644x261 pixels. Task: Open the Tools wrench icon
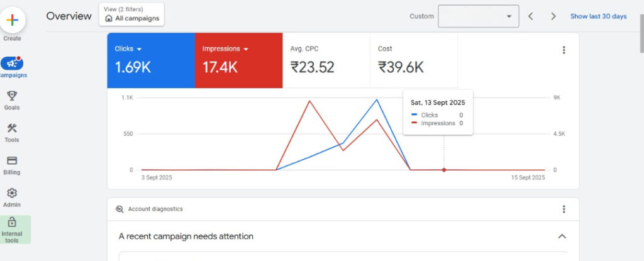pyautogui.click(x=12, y=128)
